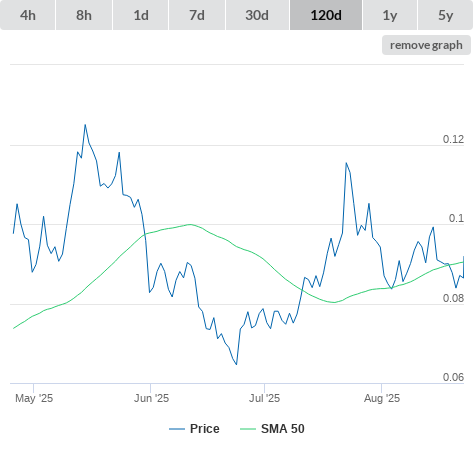The height and width of the screenshot is (455, 474).
Task: Open the 1y time range
Action: 390,15
